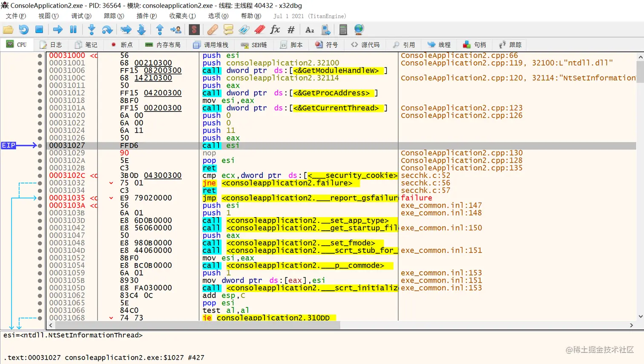Open the patches bandage icon
This screenshot has height=364, width=644.
click(x=213, y=30)
